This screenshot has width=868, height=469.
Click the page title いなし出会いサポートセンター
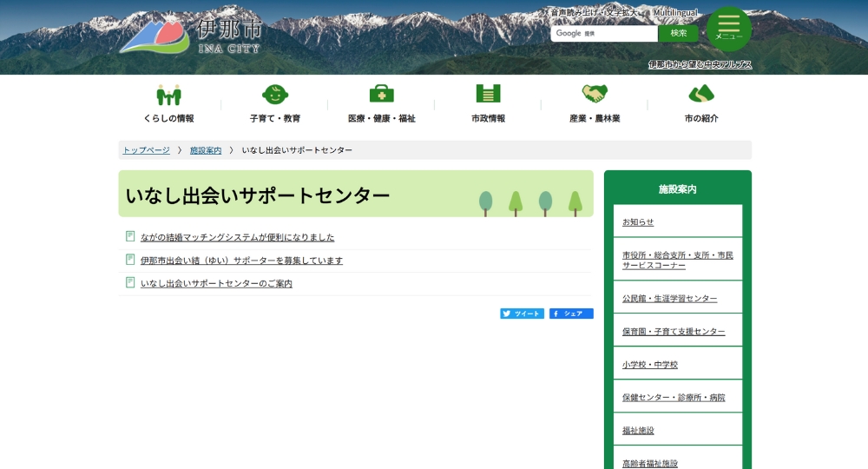(x=258, y=195)
